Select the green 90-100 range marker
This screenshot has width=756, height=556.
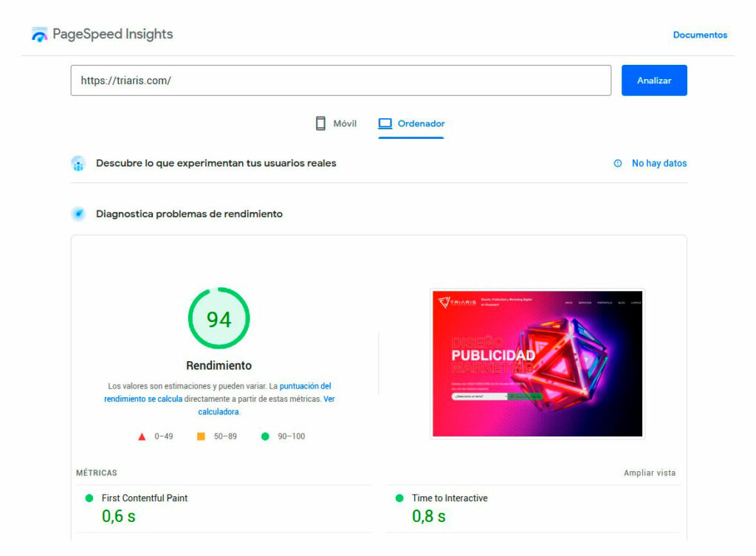click(x=264, y=436)
